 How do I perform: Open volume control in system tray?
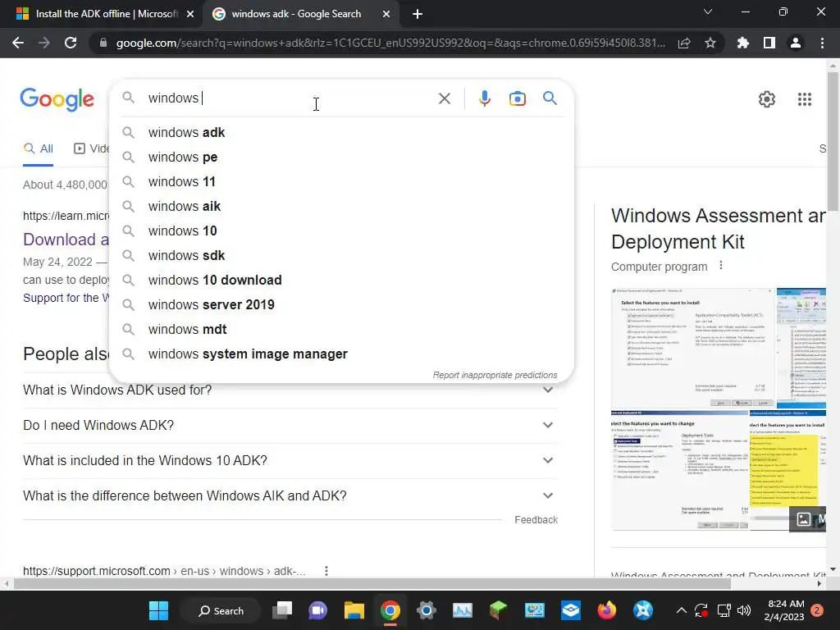click(743, 610)
